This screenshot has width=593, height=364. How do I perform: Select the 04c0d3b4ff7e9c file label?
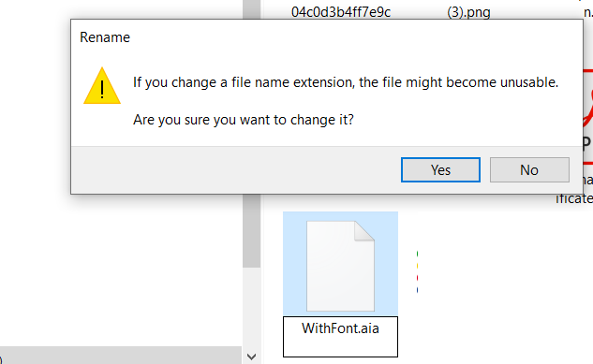pos(341,12)
